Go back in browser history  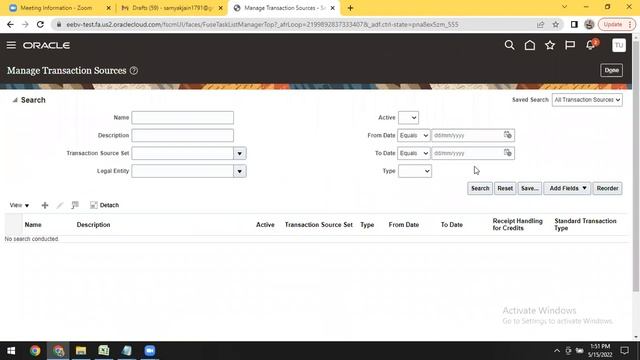(x=11, y=24)
